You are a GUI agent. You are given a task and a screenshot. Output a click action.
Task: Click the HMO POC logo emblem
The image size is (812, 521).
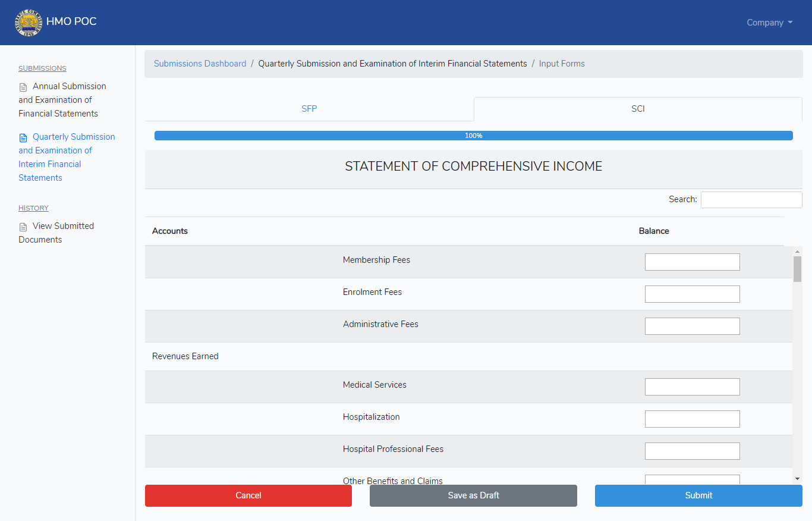pyautogui.click(x=28, y=22)
